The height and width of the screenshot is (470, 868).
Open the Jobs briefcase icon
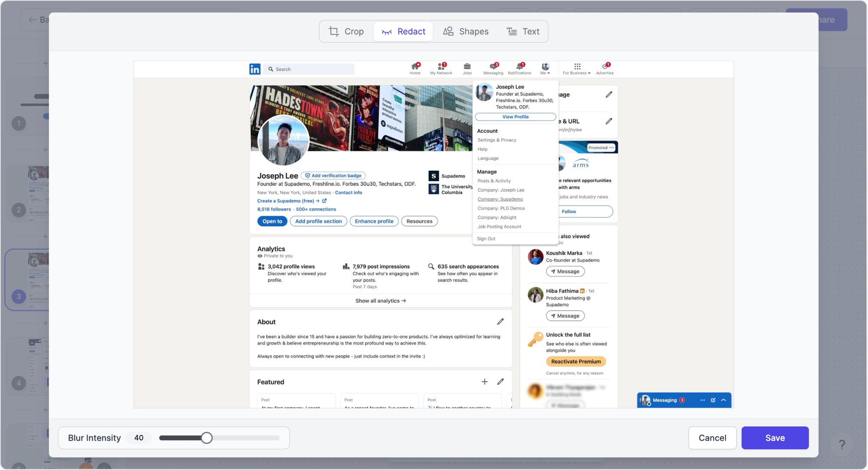(x=467, y=69)
